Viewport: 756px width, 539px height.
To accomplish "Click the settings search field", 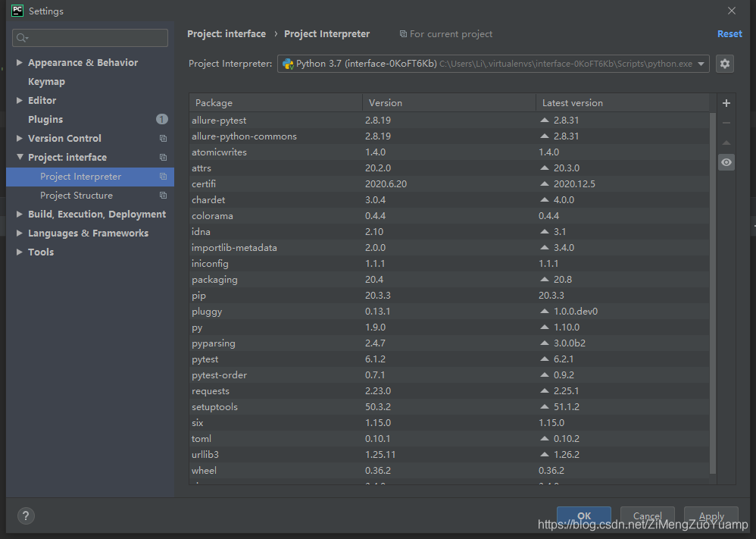I will click(x=90, y=38).
